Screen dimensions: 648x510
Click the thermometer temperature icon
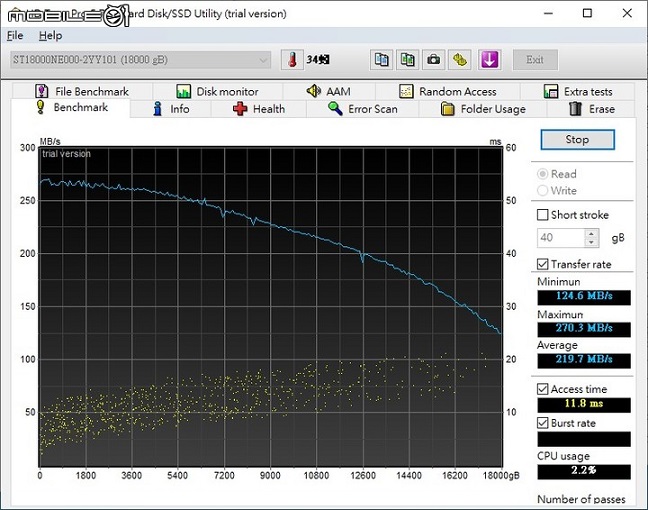coord(293,60)
